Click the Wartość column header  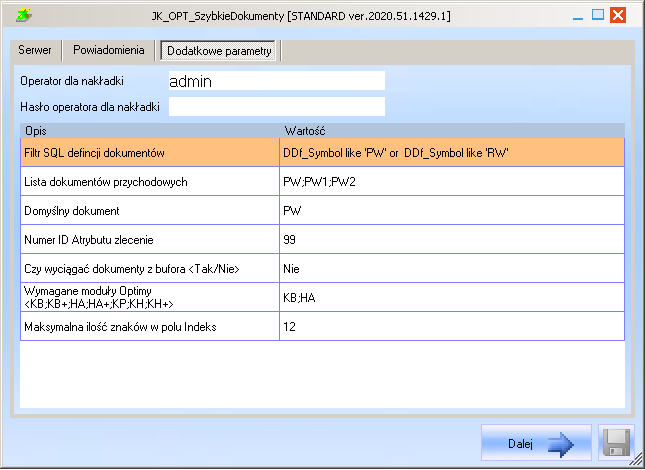tap(451, 131)
